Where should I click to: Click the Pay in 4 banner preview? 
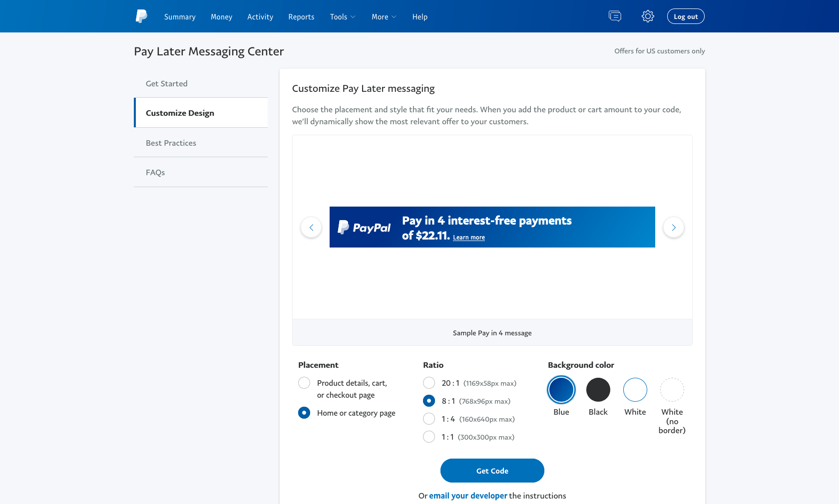pos(492,227)
